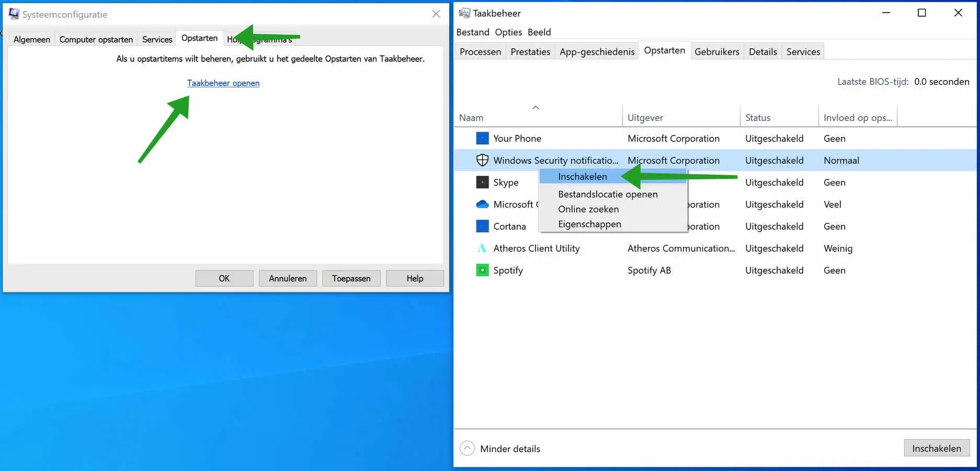Click the Help button
Screen dimensions: 980x471
tap(415, 278)
